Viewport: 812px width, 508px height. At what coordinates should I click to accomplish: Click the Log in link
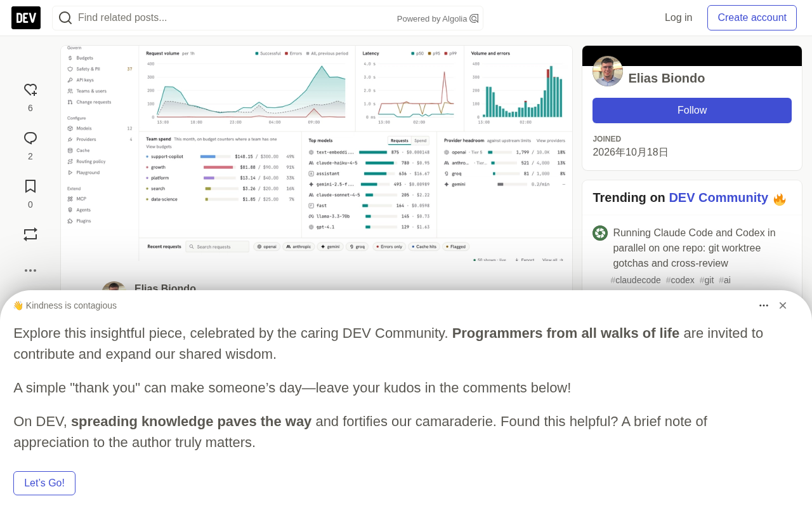[678, 18]
